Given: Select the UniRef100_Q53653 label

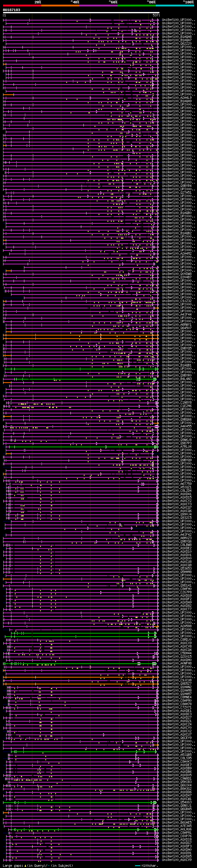Looking at the screenshot, I should (x=177, y=568).
